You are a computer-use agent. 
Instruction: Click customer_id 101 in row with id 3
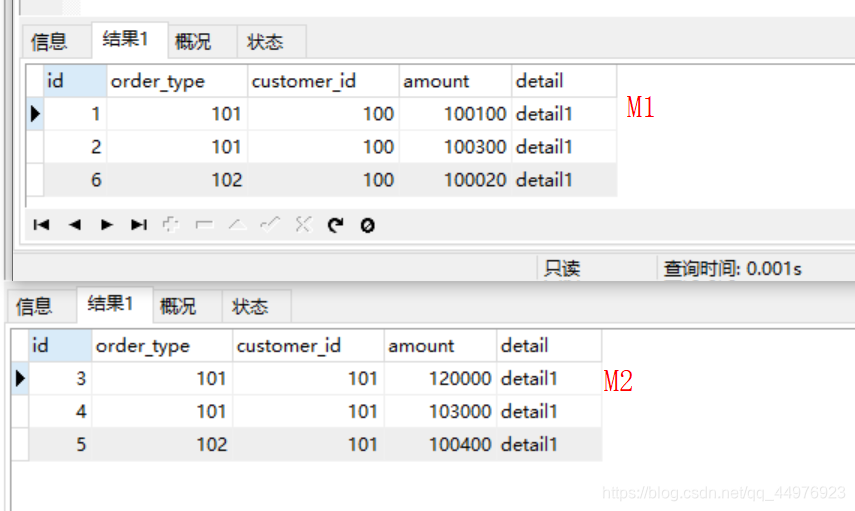(x=309, y=378)
